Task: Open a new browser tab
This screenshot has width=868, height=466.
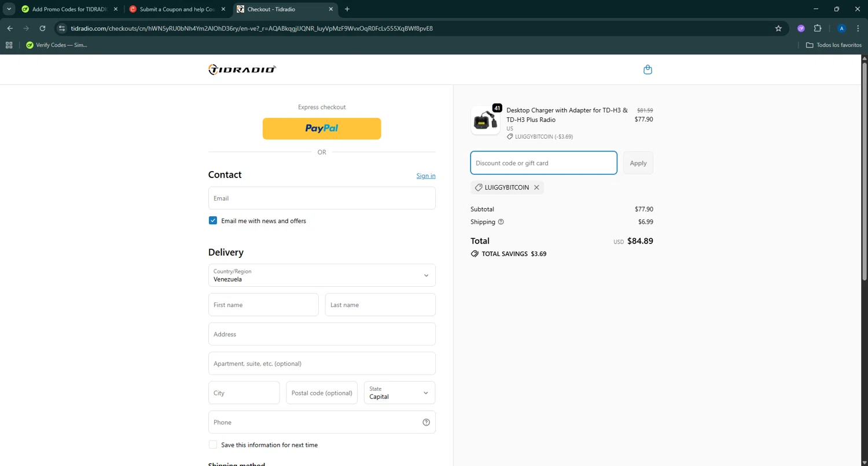Action: point(347,9)
